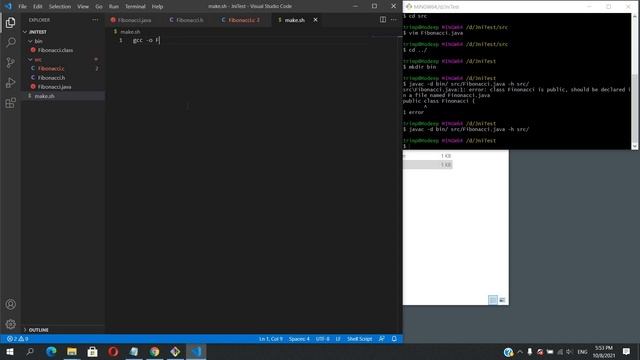Open the Go menu
The width and height of the screenshot is (640, 360).
tap(99, 7)
